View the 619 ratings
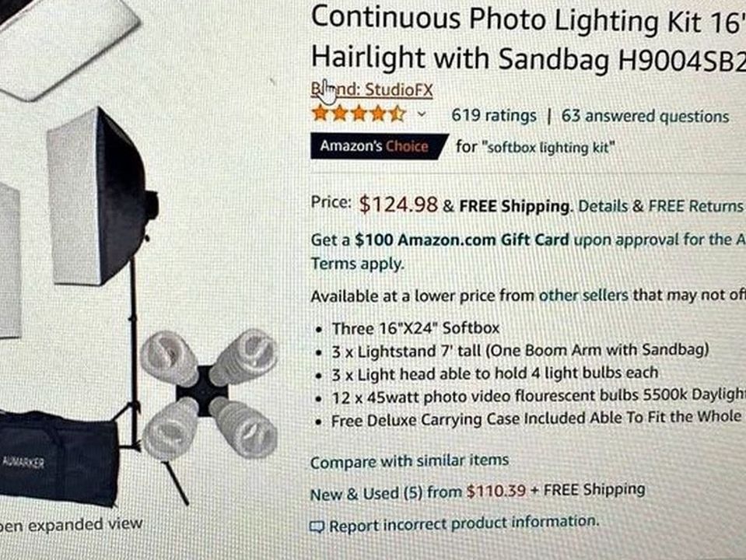 click(493, 115)
